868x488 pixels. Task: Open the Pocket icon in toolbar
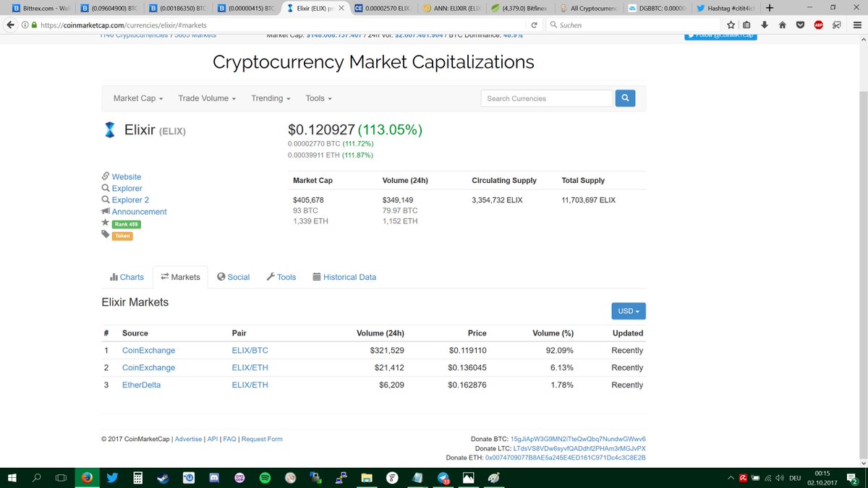[800, 25]
